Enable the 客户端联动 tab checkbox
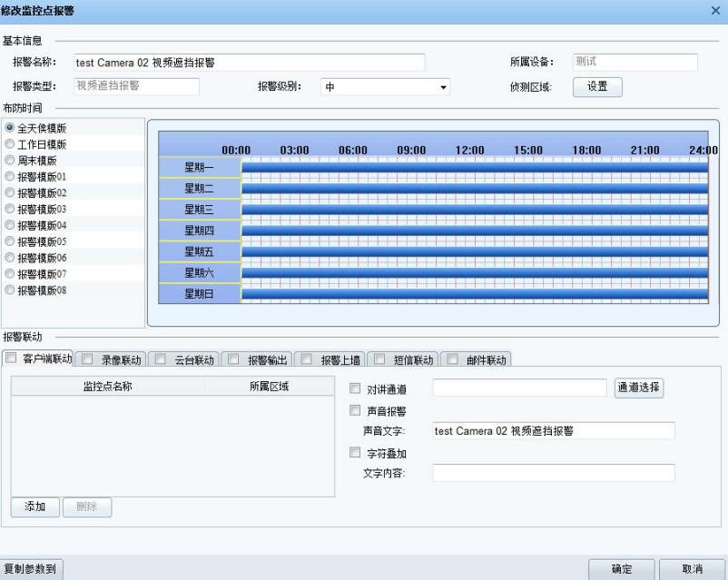 [12, 359]
